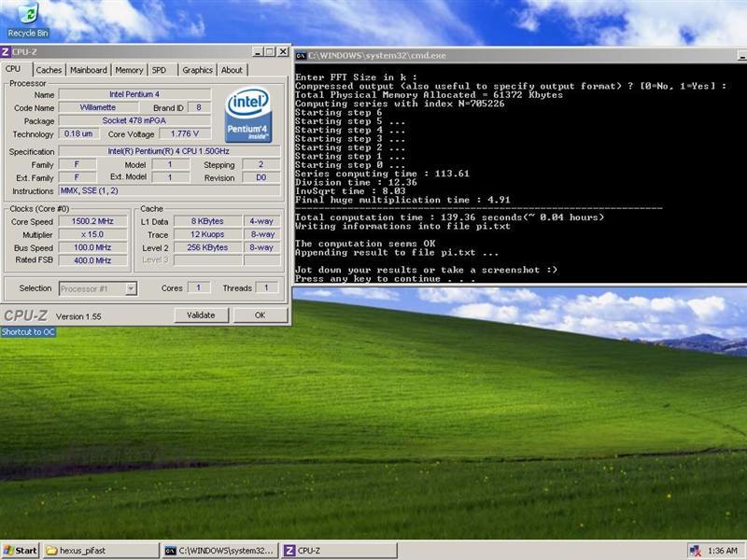Click the Start button on taskbar

[x=20, y=551]
